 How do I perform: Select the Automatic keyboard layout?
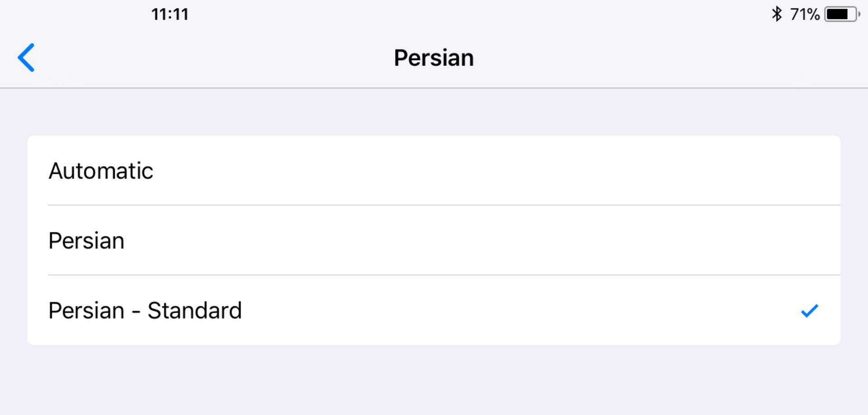click(x=434, y=171)
